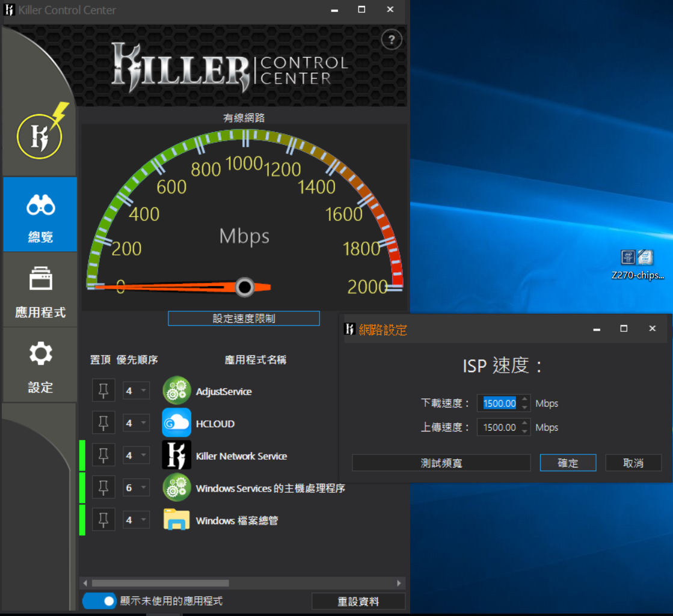Image resolution: width=673 pixels, height=616 pixels.
Task: Click the 取消 cancel button
Action: 633,463
